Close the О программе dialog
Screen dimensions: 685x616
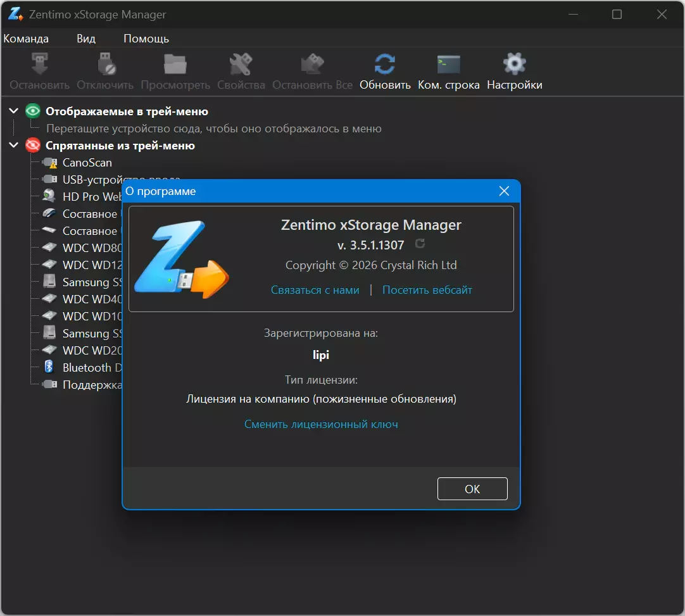pyautogui.click(x=504, y=191)
